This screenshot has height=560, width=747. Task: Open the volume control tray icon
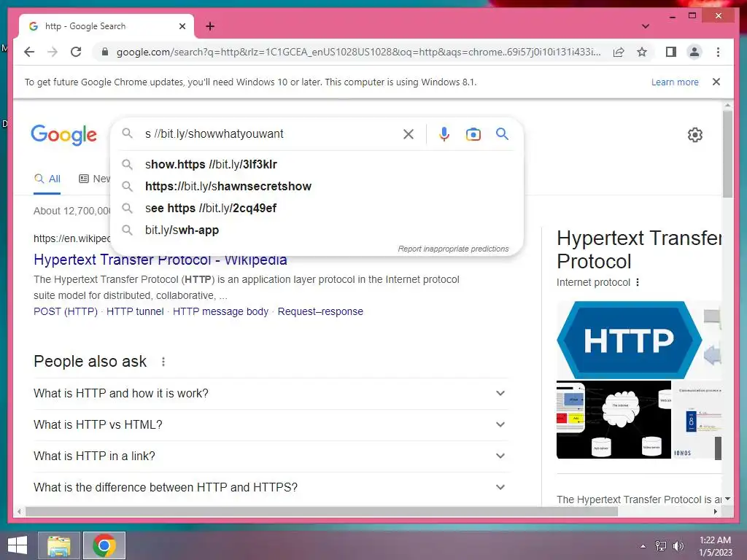(678, 546)
